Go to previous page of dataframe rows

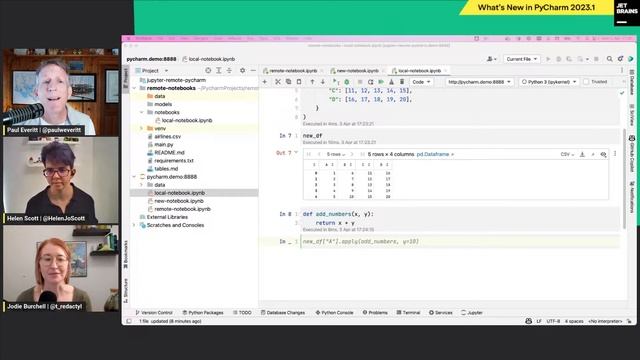[x=319, y=154]
